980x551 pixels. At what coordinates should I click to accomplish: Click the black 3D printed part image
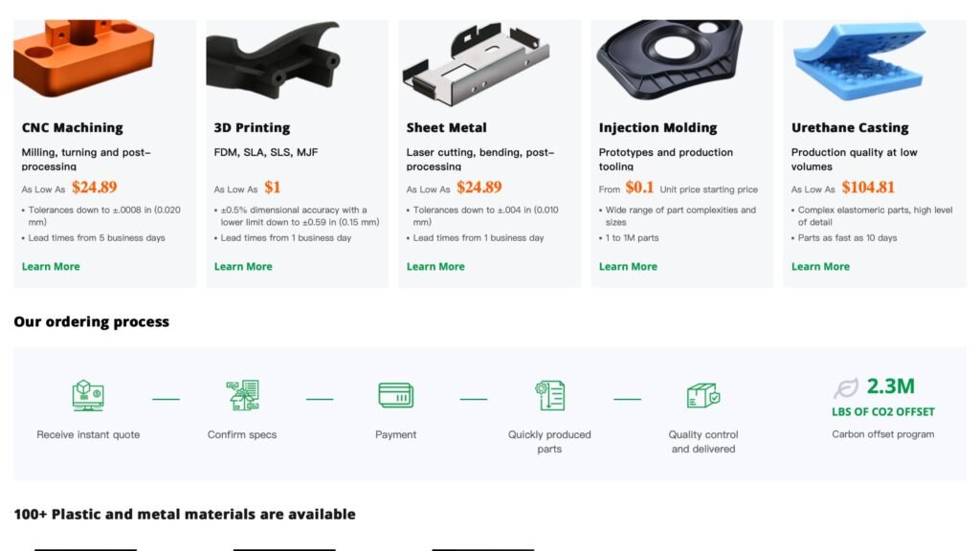point(274,59)
